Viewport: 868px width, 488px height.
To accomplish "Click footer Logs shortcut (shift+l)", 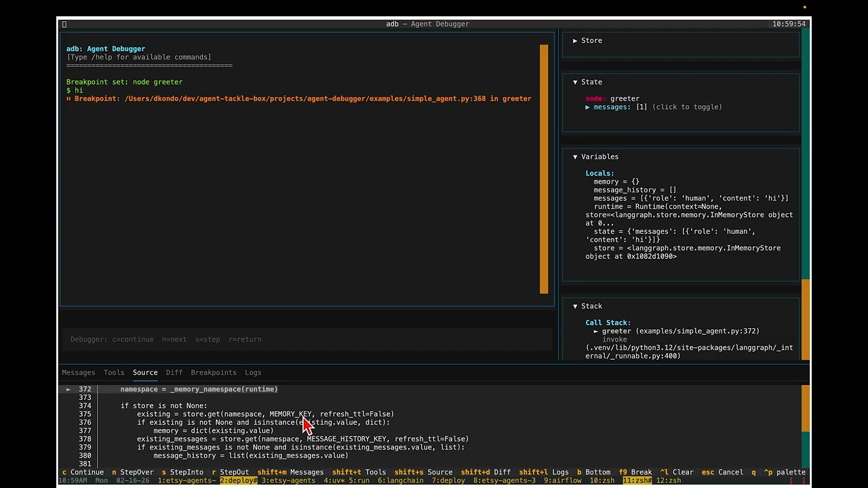I will click(544, 472).
